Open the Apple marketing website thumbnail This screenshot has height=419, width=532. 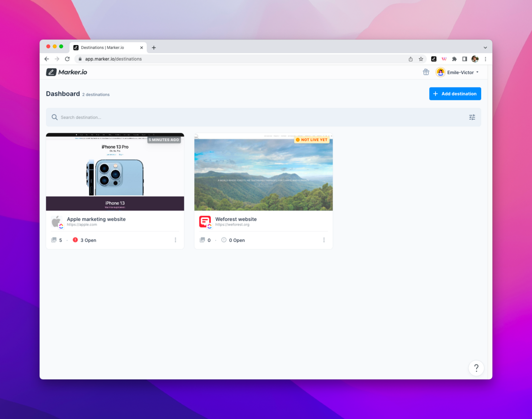point(115,171)
